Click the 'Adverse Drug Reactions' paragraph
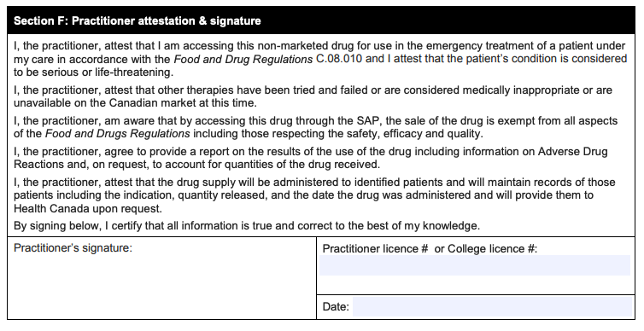This screenshot has height=331, width=644. (x=311, y=158)
